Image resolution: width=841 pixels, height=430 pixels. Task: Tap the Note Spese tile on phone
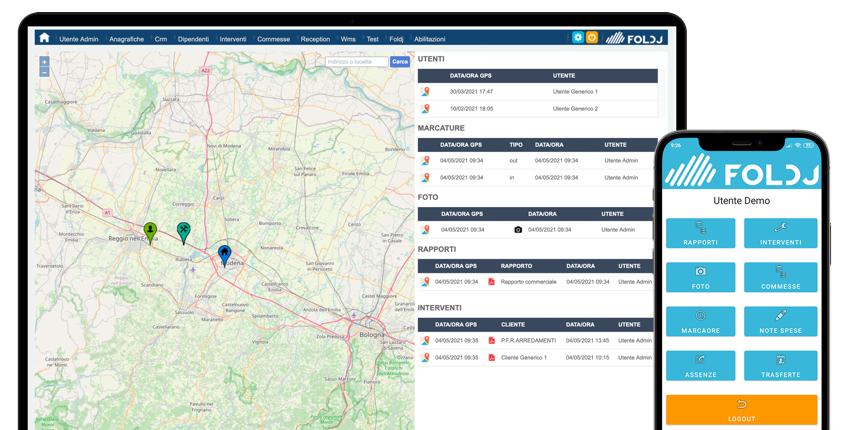point(780,321)
